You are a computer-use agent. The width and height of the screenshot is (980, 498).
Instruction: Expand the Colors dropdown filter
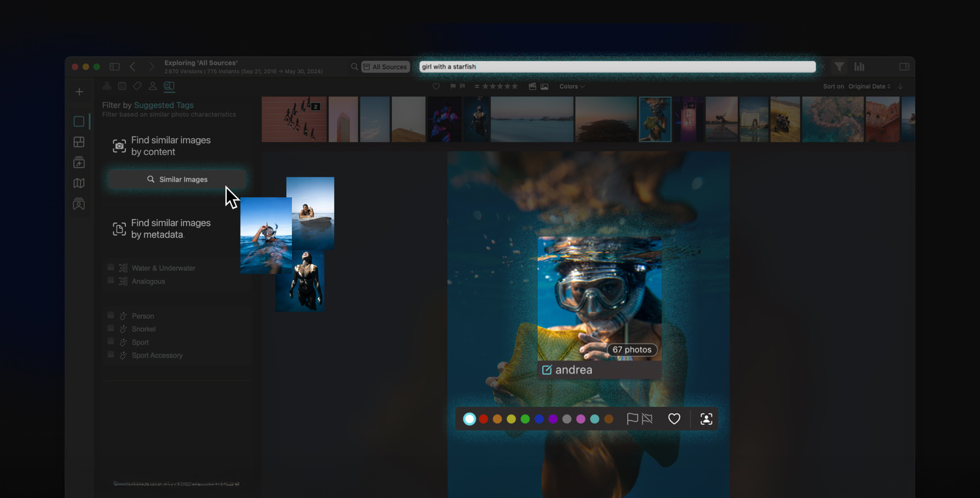(x=572, y=86)
